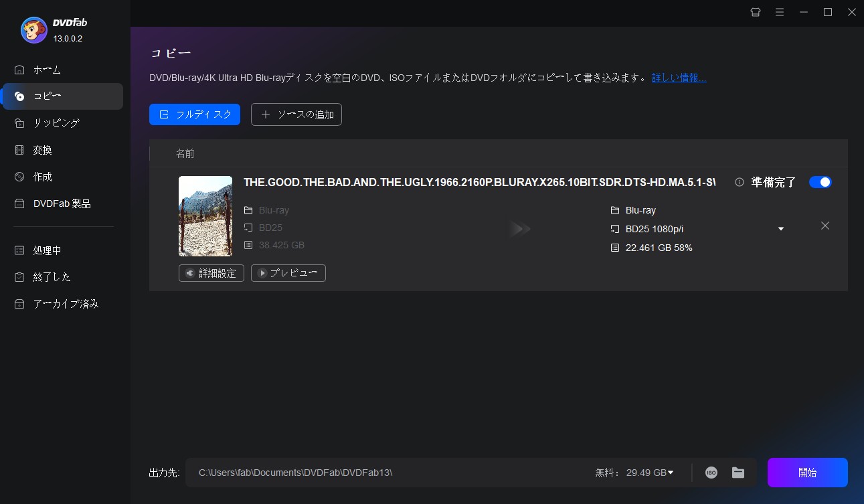The height and width of the screenshot is (504, 864).
Task: Select コピー module in sidebar
Action: [x=62, y=96]
